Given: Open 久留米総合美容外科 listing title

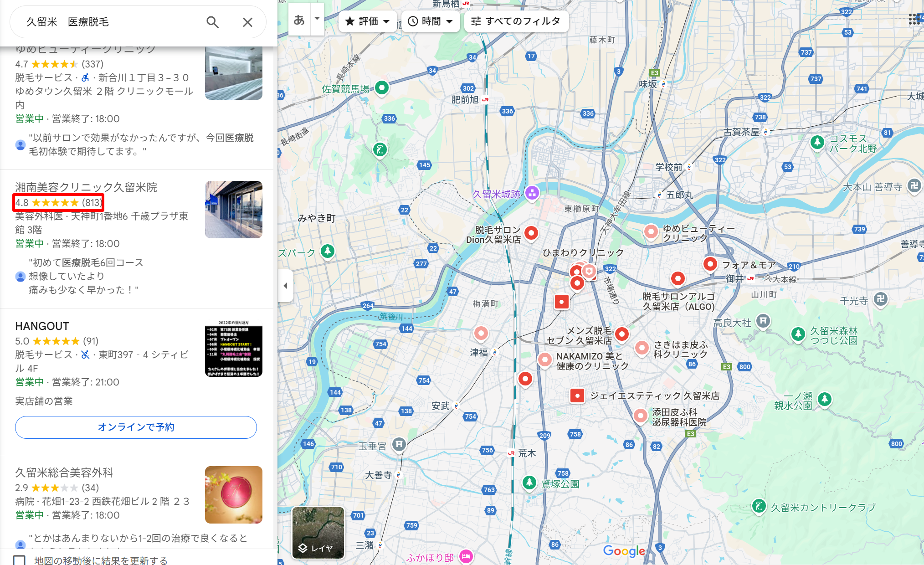Looking at the screenshot, I should tap(64, 473).
